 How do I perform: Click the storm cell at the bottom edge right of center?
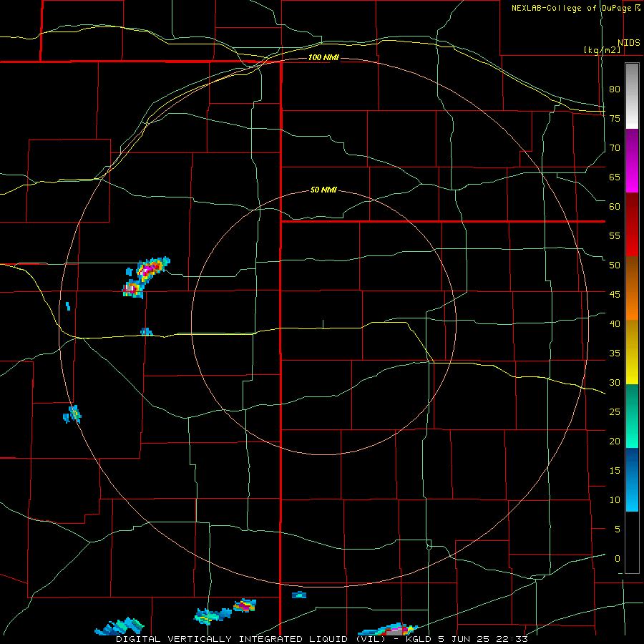click(x=388, y=629)
